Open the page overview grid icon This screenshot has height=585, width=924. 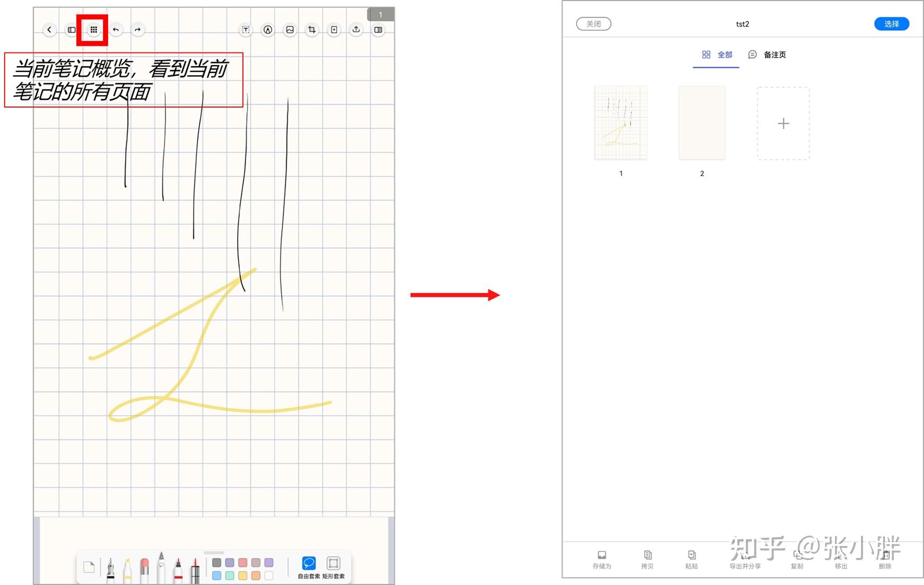pos(94,30)
